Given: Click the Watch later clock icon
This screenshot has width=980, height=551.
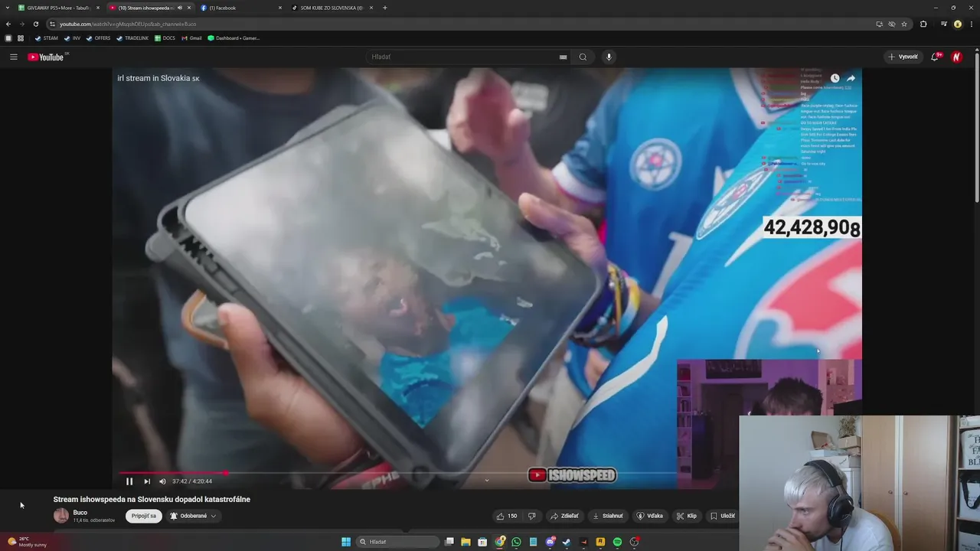Looking at the screenshot, I should point(835,78).
